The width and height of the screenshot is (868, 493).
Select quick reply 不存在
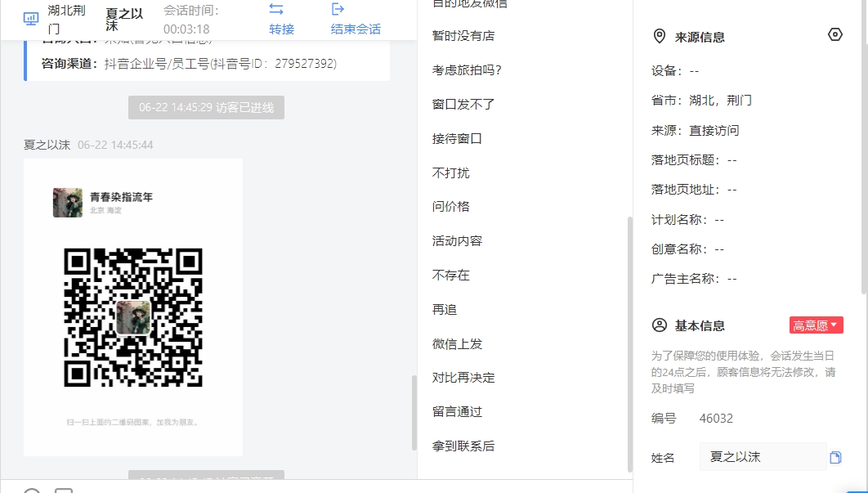point(450,276)
